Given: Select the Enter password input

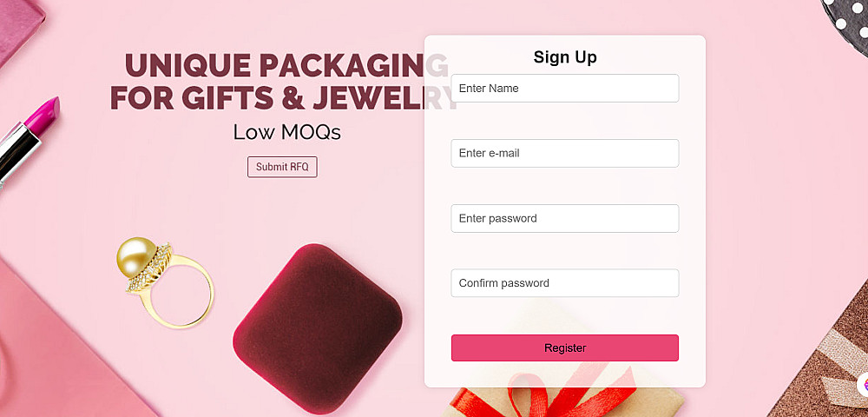Looking at the screenshot, I should pyautogui.click(x=564, y=219).
